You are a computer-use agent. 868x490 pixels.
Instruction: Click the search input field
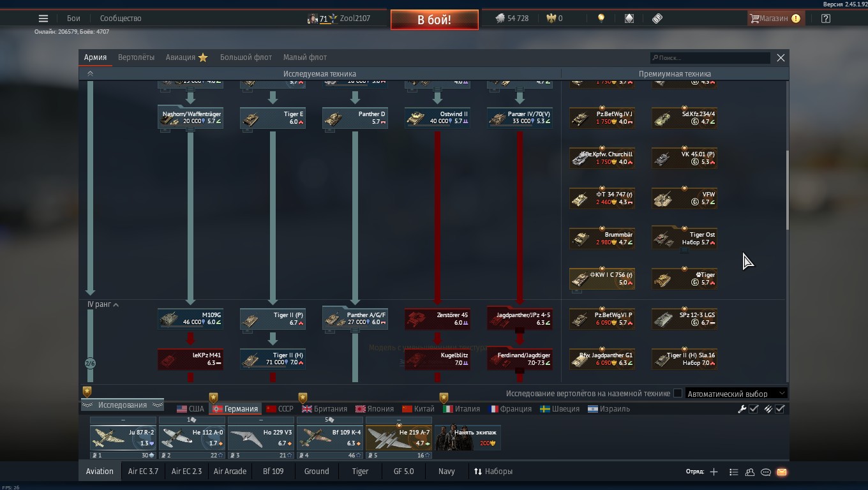[x=710, y=58]
